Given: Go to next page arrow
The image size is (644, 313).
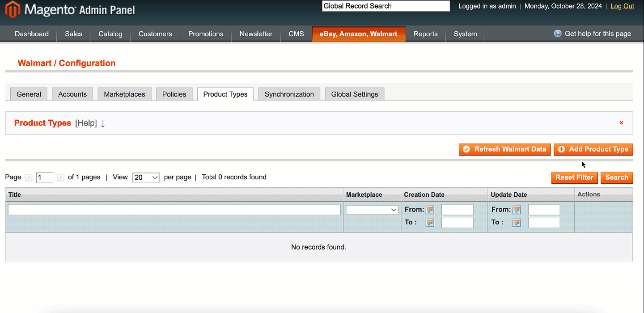Looking at the screenshot, I should [60, 178].
